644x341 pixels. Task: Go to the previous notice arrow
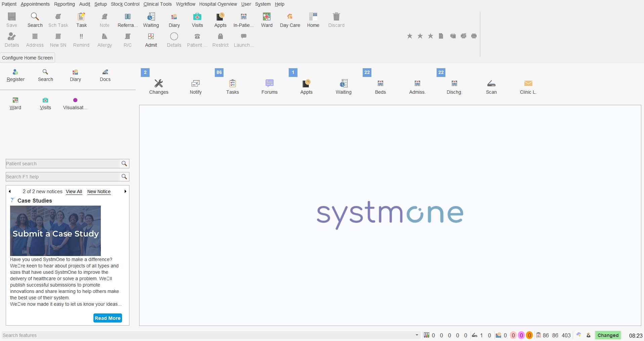click(x=10, y=191)
